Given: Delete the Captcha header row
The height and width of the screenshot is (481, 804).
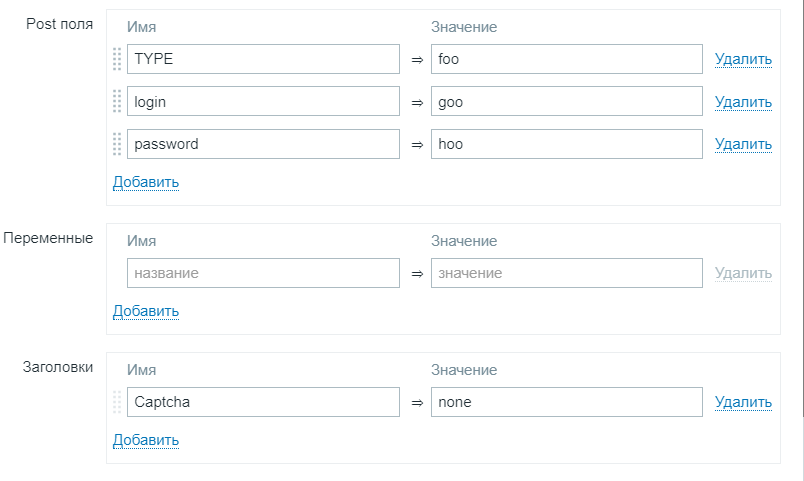Looking at the screenshot, I should [x=743, y=403].
